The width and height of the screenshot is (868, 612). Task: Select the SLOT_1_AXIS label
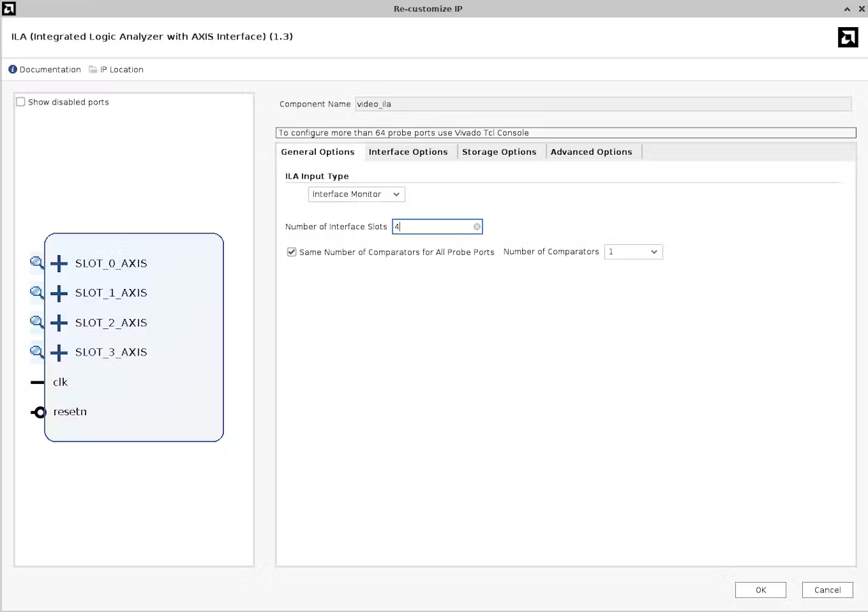pyautogui.click(x=111, y=293)
